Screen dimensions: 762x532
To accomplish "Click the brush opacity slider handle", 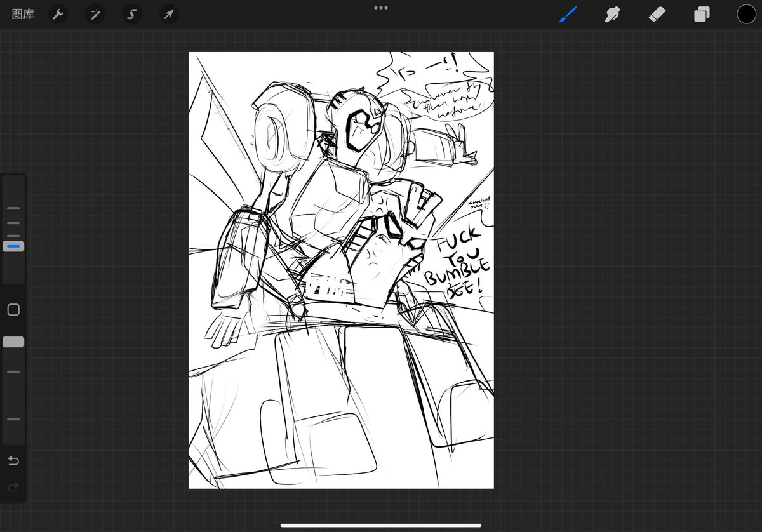I will click(13, 342).
